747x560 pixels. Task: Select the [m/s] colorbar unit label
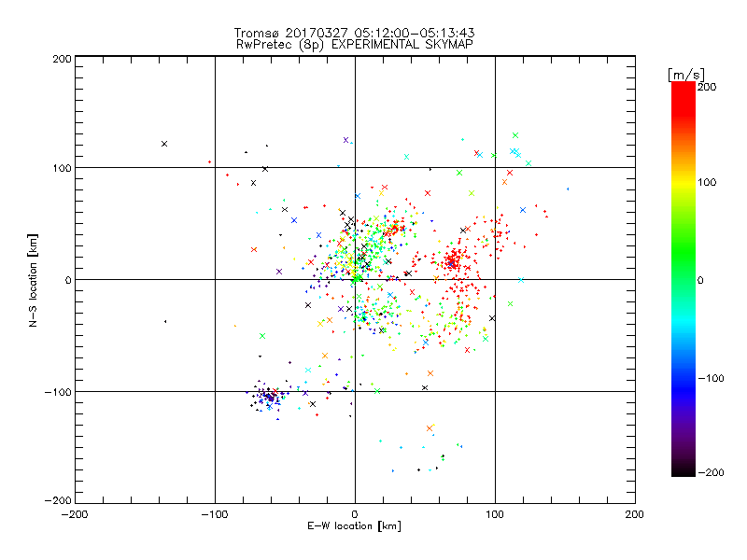(686, 75)
